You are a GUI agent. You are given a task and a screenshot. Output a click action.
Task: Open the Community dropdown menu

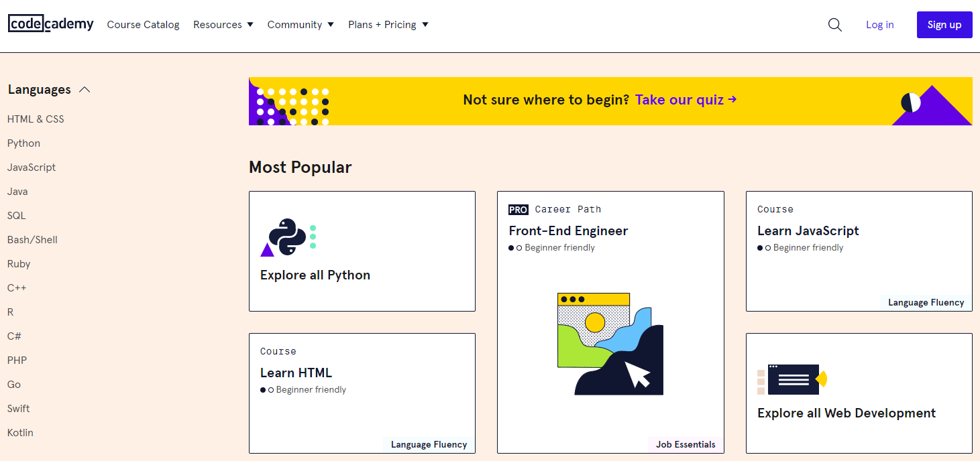301,25
